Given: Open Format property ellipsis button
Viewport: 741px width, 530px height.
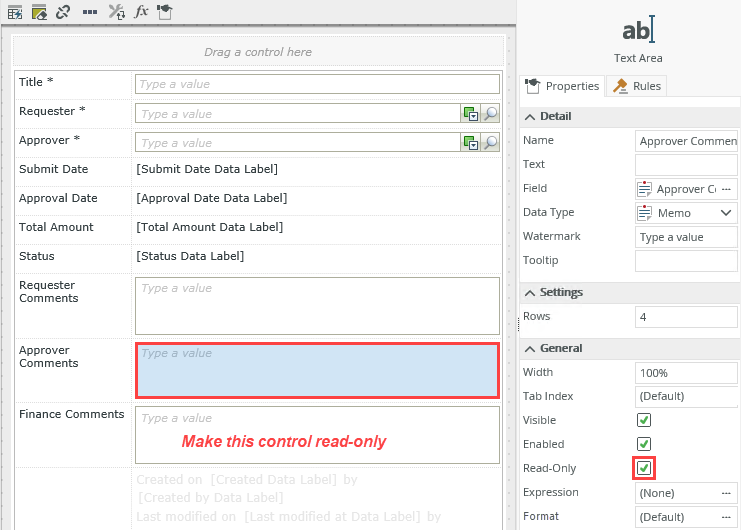Looking at the screenshot, I should tap(727, 517).
